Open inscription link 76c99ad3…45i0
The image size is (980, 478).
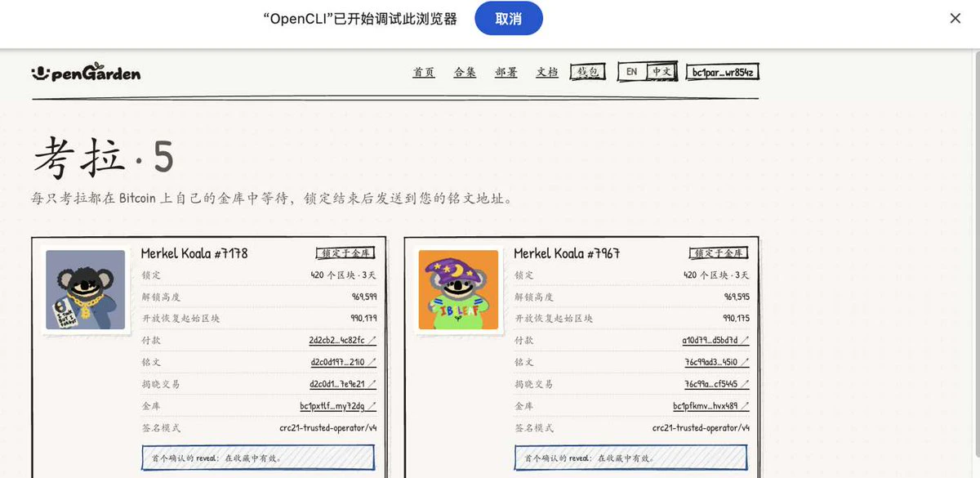716,361
